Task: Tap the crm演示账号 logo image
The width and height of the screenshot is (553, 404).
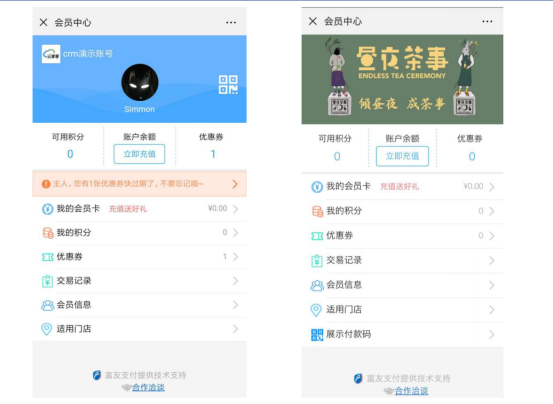Action: click(x=51, y=54)
